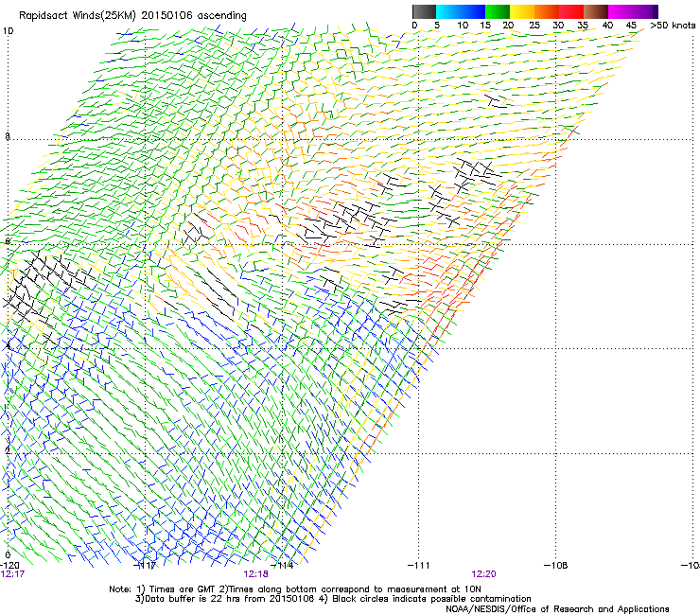Click the purple "12:18" time label
The image size is (700, 615).
tap(255, 574)
